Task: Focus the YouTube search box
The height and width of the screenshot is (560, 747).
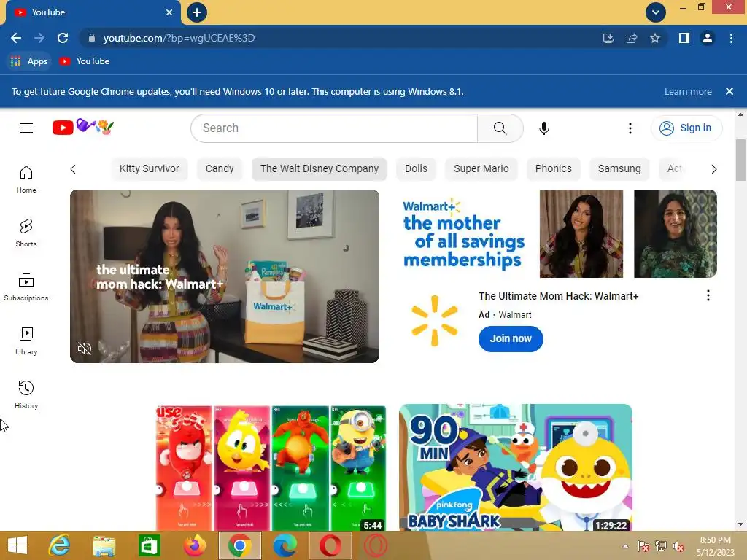Action: [x=334, y=128]
